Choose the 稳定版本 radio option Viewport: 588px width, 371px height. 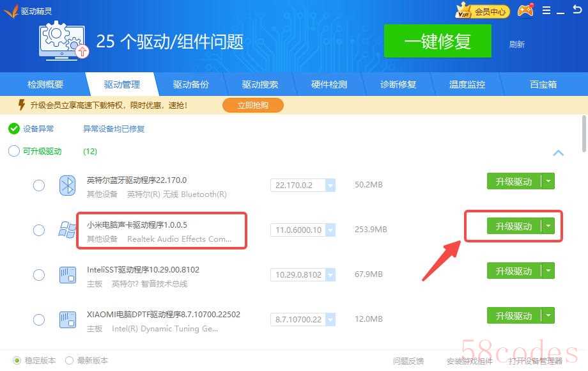coord(17,361)
